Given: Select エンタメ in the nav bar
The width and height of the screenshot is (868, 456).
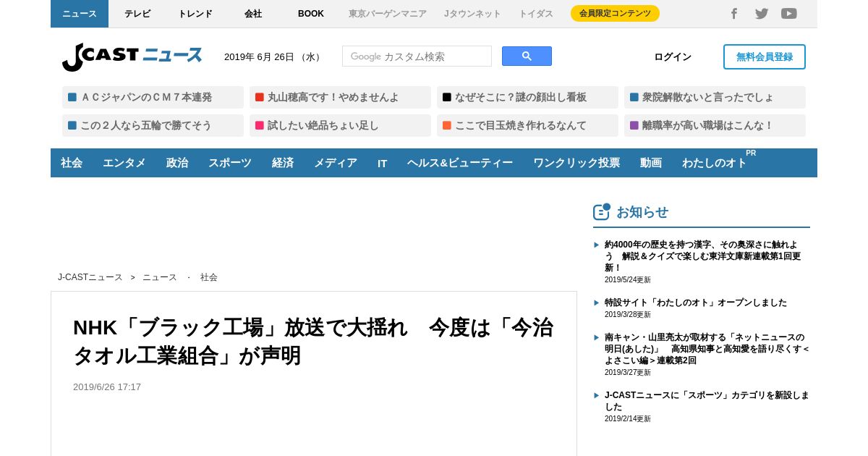Looking at the screenshot, I should [x=124, y=163].
